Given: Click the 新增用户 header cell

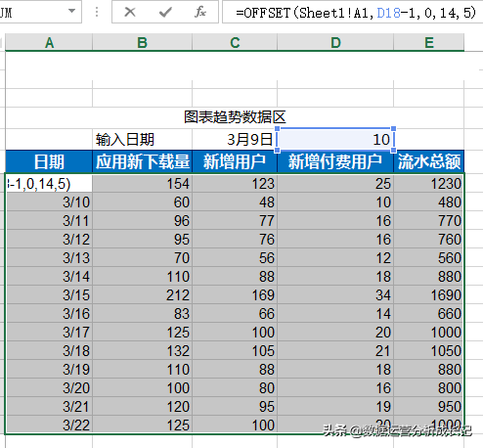Looking at the screenshot, I should (235, 161).
